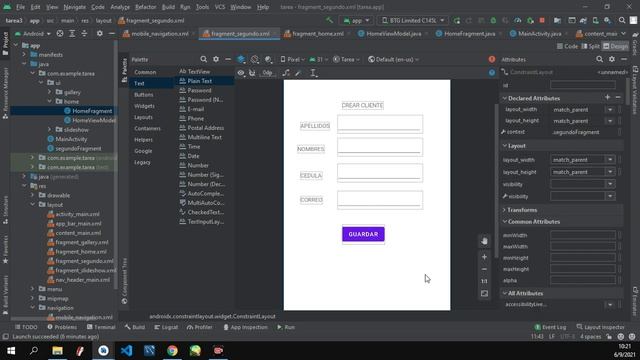Add a declared attribute with plus

[607, 97]
